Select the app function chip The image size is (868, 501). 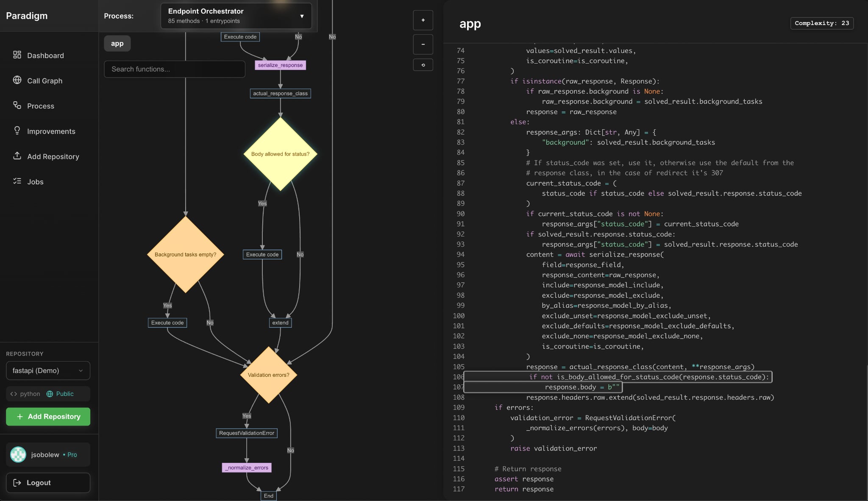117,43
